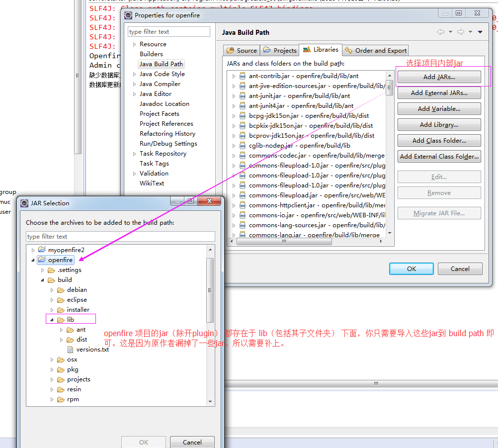Click the debian folder icon
The width and height of the screenshot is (498, 448).
point(61,290)
